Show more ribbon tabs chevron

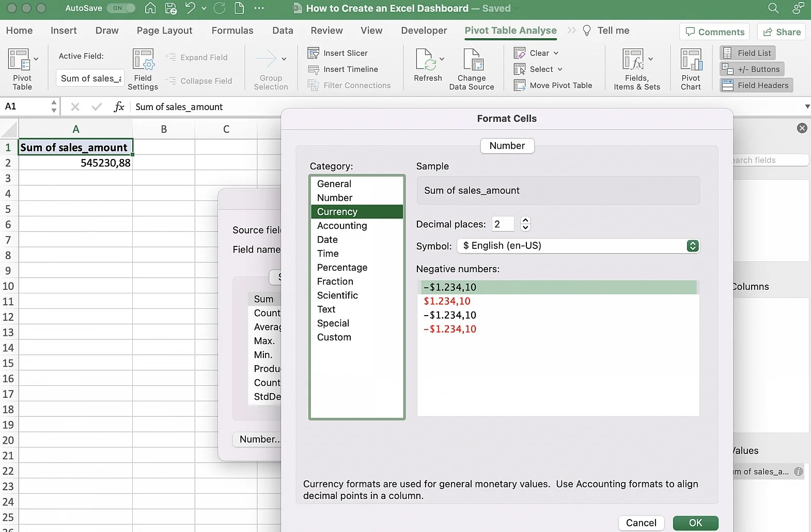571,30
